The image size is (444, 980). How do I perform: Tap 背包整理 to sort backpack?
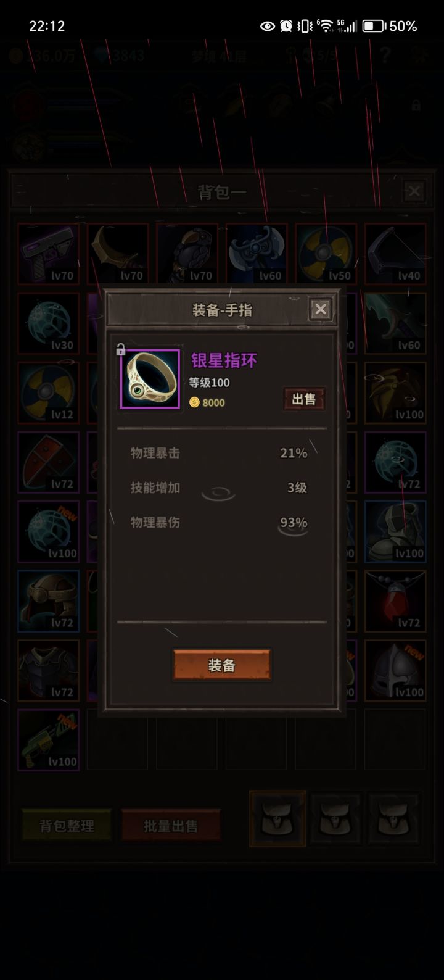(x=67, y=826)
